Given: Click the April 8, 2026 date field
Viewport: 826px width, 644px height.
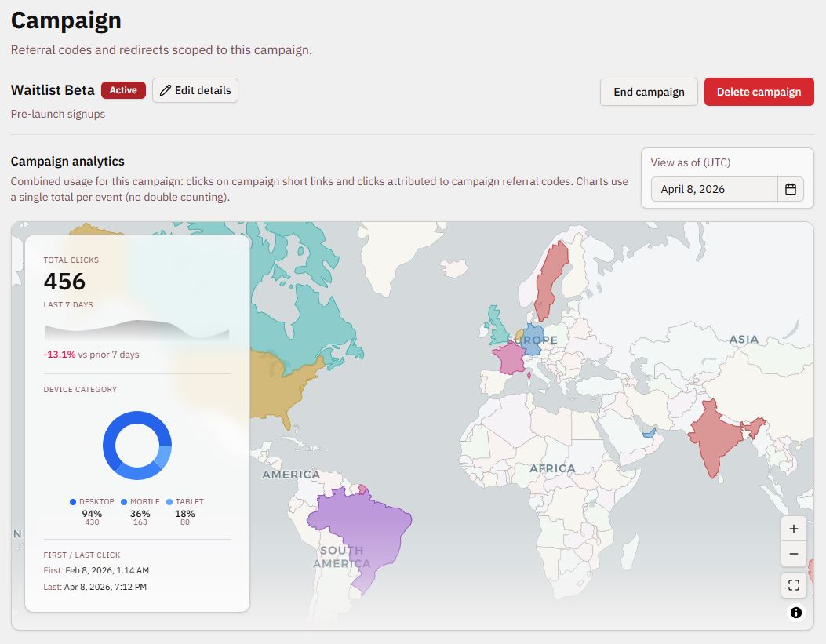Looking at the screenshot, I should (714, 189).
